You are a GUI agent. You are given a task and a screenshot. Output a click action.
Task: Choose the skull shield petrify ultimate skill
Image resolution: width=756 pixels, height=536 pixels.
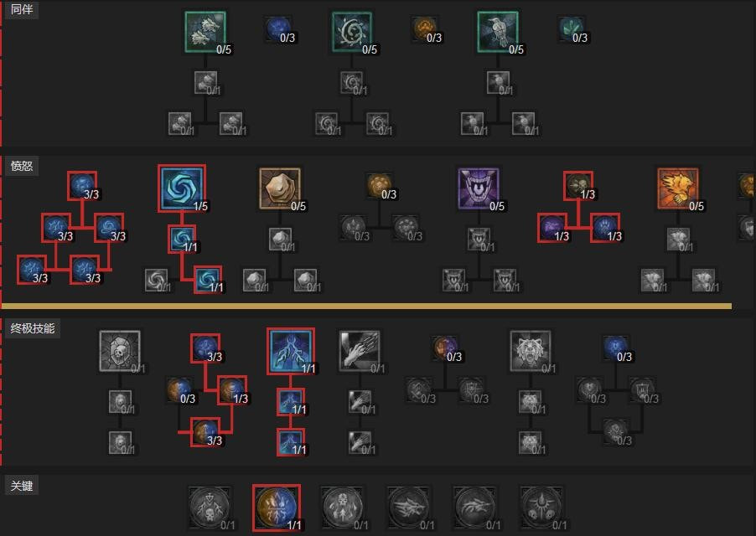pyautogui.click(x=120, y=351)
